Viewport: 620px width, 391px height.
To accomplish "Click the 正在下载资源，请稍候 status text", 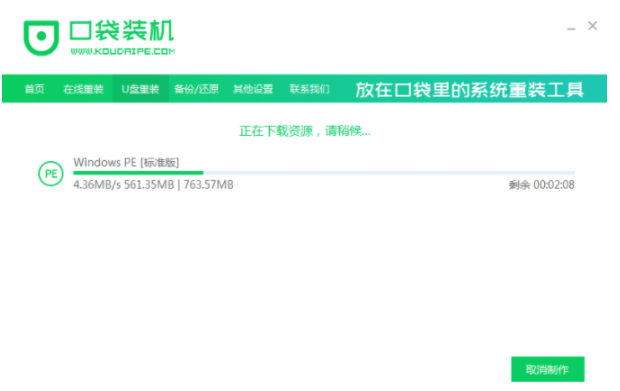I will pos(305,131).
